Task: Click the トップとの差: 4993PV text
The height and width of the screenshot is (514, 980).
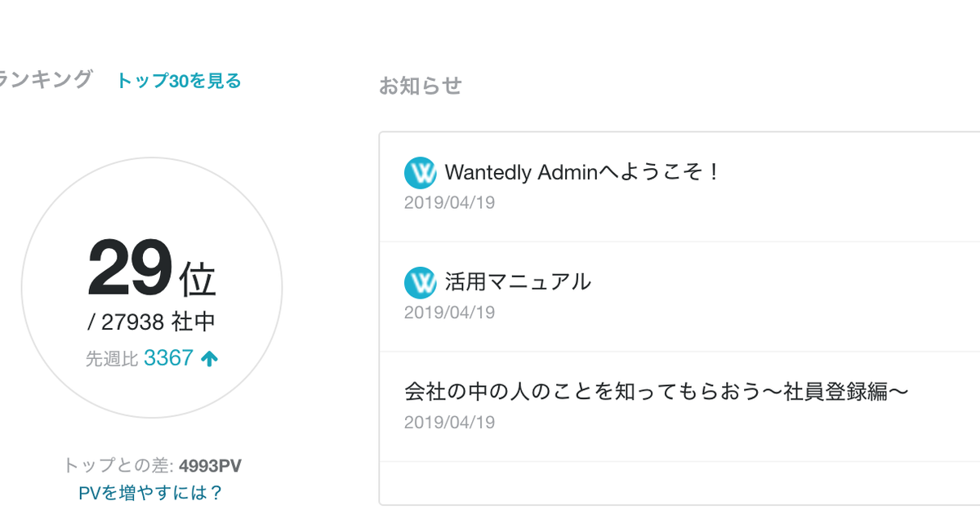Action: (152, 466)
